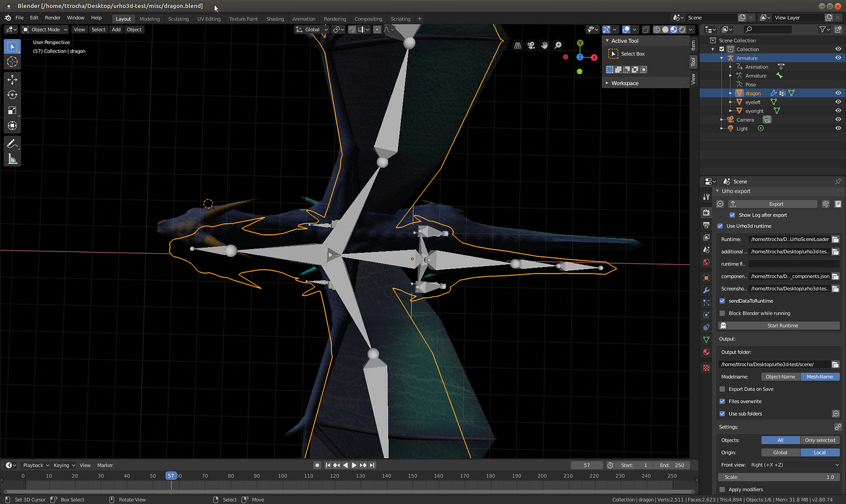Browse output folder with folder icon
Screen dimensions: 846x504
click(x=836, y=364)
